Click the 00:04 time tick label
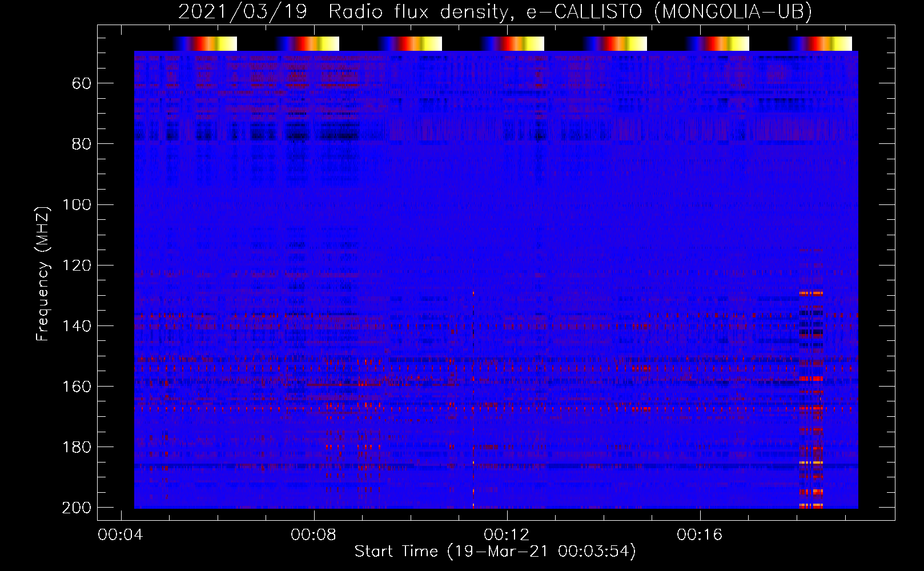 click(120, 535)
